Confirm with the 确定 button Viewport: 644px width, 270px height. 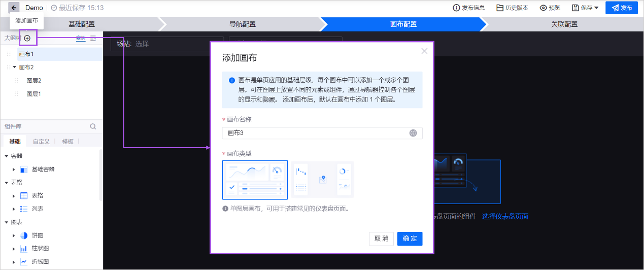click(x=410, y=239)
